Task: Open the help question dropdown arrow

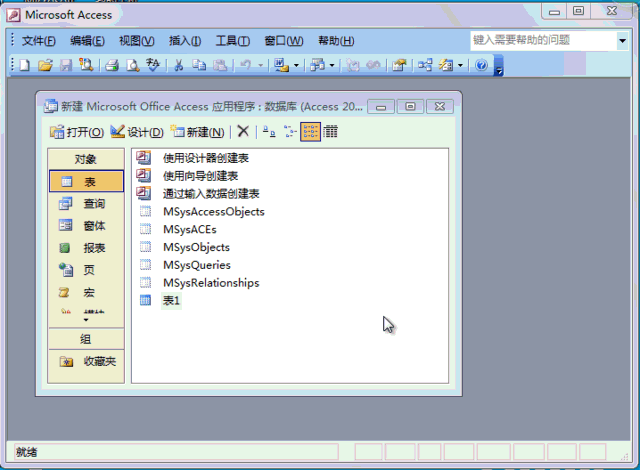Action: pyautogui.click(x=622, y=41)
